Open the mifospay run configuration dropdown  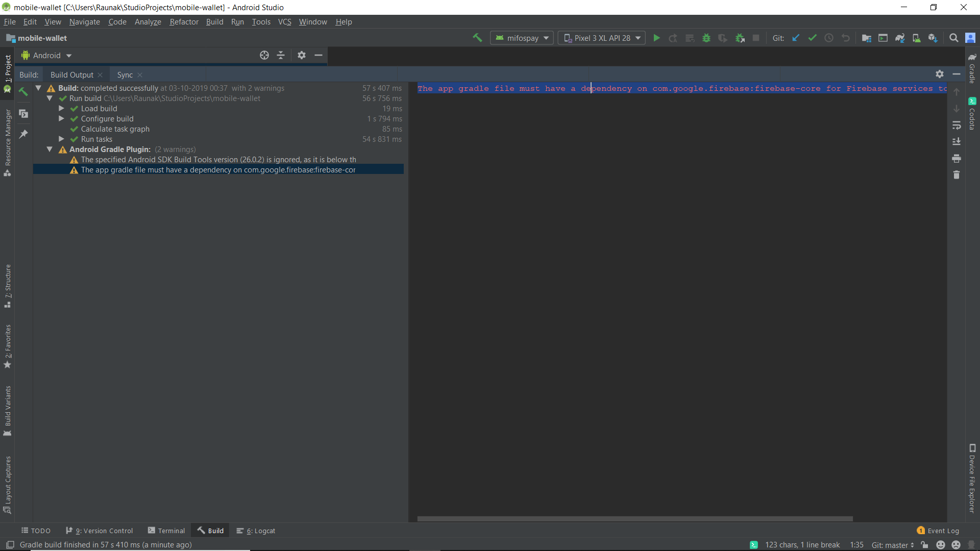tap(522, 38)
